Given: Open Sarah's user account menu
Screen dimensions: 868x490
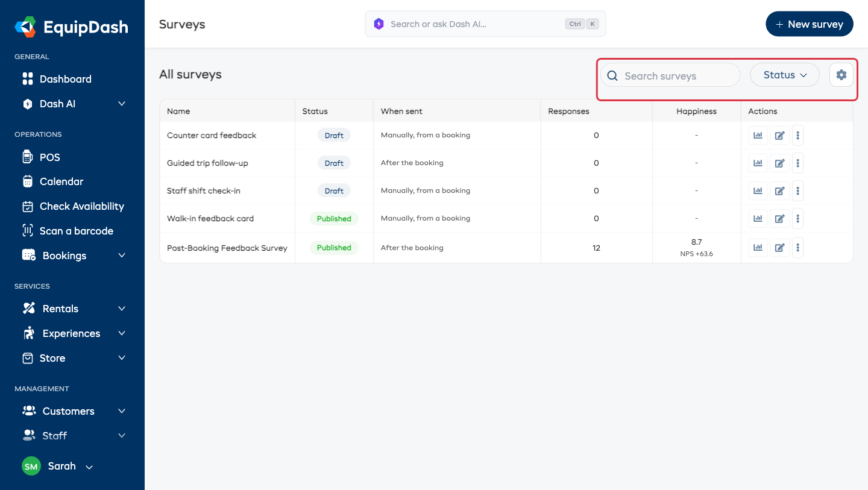Looking at the screenshot, I should point(58,466).
